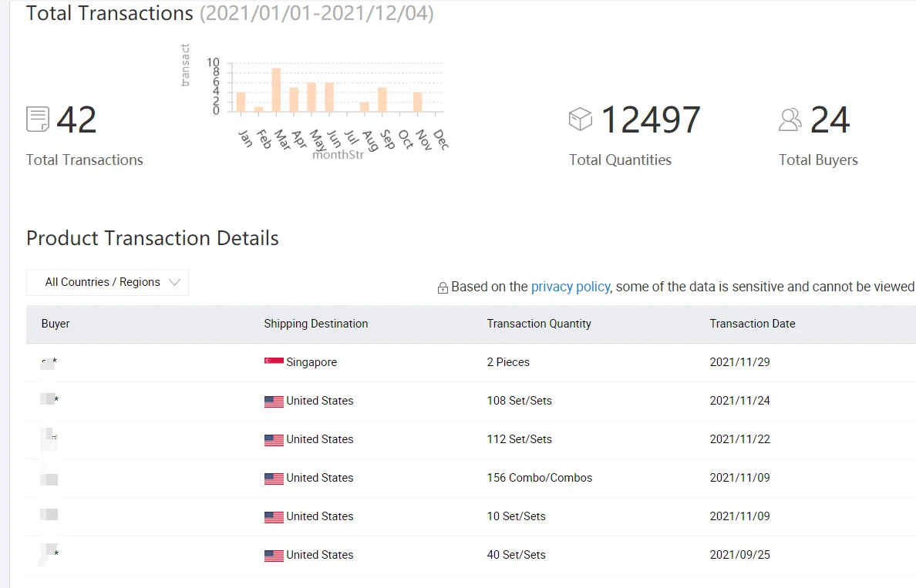
Task: Click the November bar in the chart
Action: tap(417, 102)
